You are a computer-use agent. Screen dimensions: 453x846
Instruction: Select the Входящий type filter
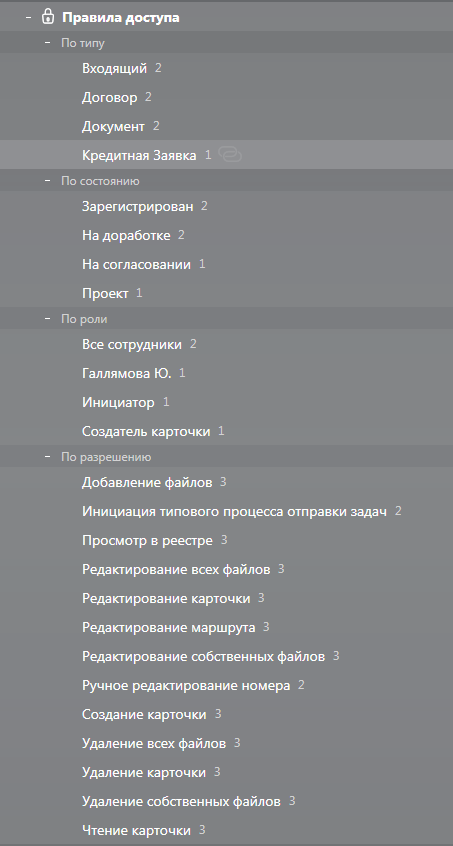(226, 68)
